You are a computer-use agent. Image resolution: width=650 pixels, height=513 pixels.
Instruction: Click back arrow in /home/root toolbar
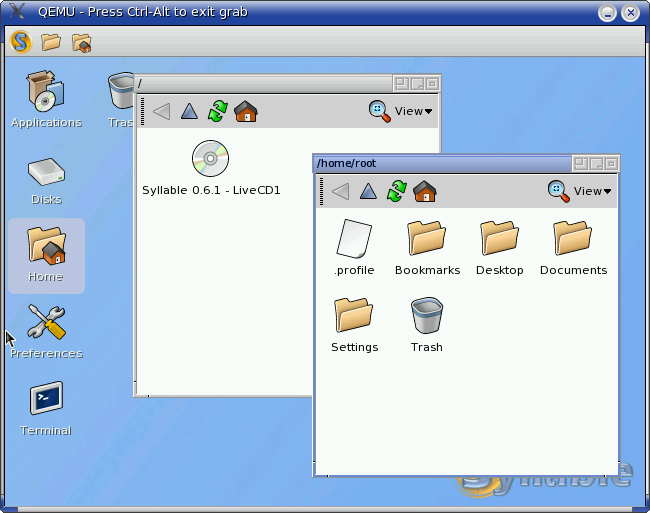coord(340,191)
